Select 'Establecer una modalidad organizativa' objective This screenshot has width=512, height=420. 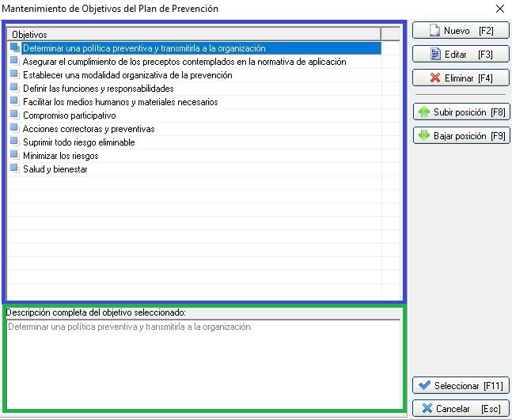pyautogui.click(x=127, y=75)
